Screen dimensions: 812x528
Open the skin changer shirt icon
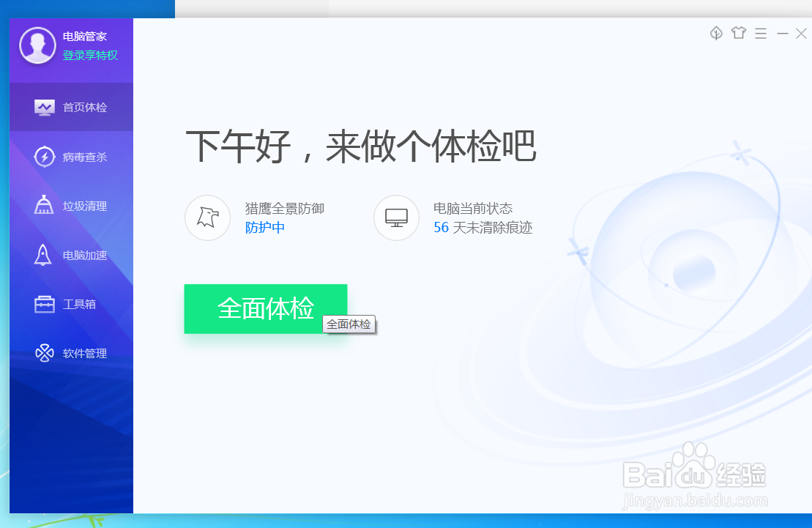(x=738, y=33)
